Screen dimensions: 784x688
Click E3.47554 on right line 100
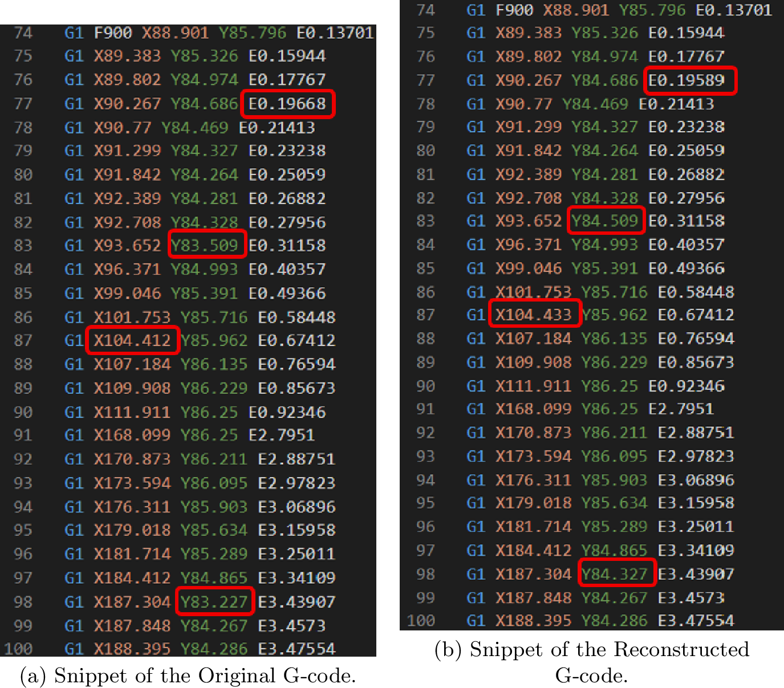[696, 620]
